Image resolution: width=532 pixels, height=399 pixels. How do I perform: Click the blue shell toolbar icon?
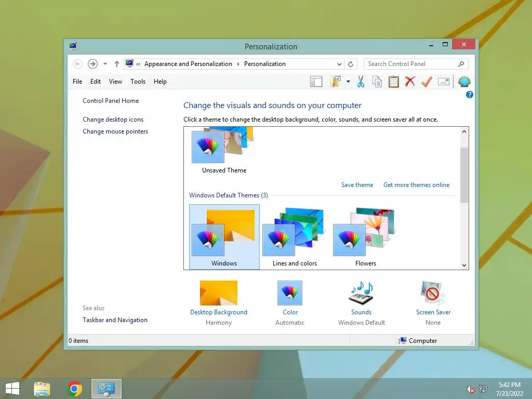click(464, 82)
